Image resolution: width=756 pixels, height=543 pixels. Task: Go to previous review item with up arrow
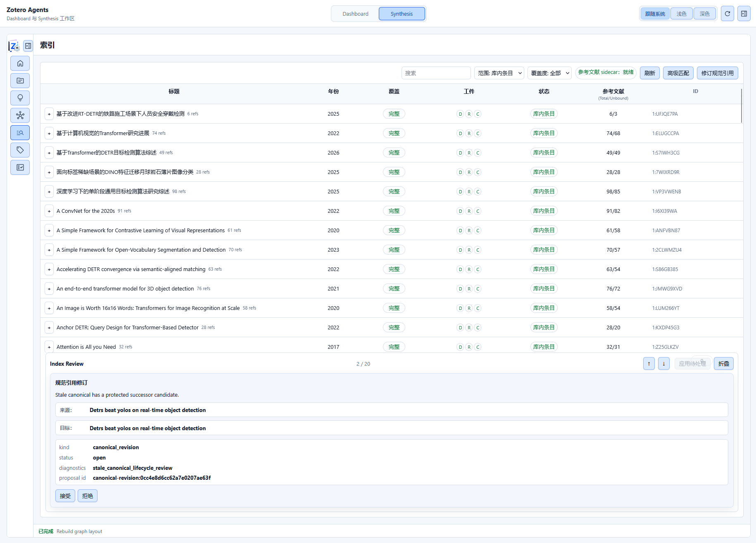(x=649, y=364)
